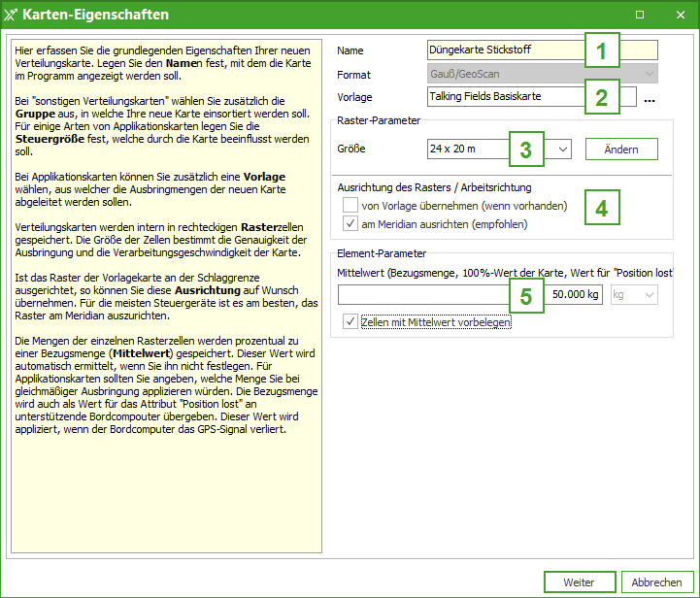Click the green number 4 marker
The width and height of the screenshot is (700, 598).
(602, 208)
